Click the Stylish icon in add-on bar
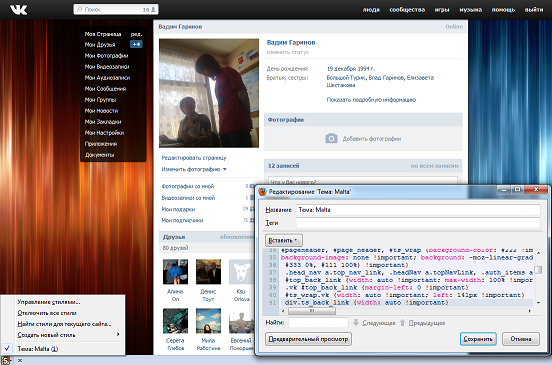Screen dimensions: 552x365 point(6,360)
